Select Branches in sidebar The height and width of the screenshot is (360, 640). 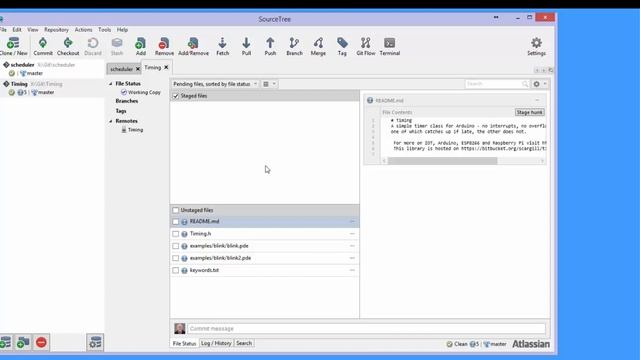[127, 101]
